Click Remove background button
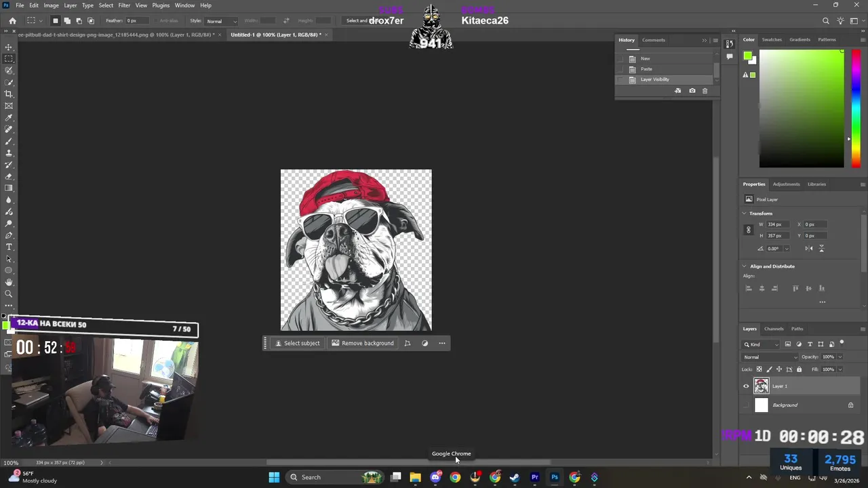The width and height of the screenshot is (868, 488). click(363, 343)
